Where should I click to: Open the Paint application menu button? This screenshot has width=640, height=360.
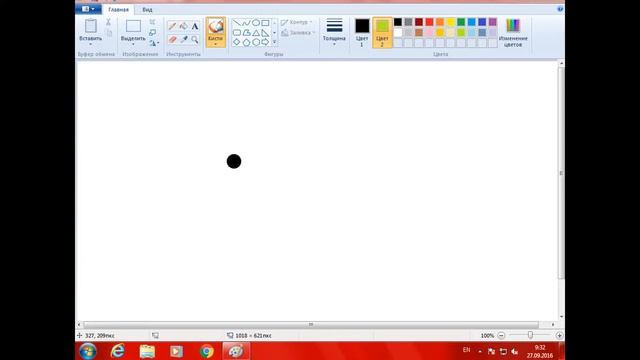[89, 9]
